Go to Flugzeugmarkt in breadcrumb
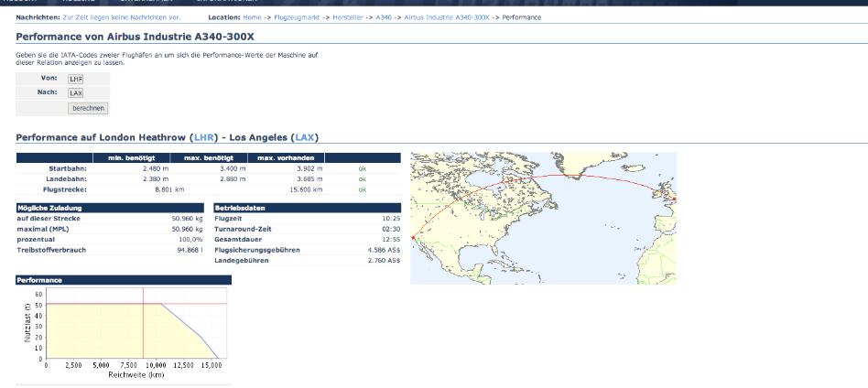This screenshot has width=868, height=388. click(x=296, y=17)
